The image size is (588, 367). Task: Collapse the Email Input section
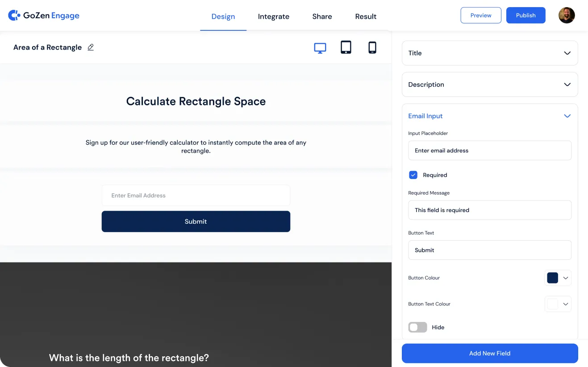(x=567, y=116)
